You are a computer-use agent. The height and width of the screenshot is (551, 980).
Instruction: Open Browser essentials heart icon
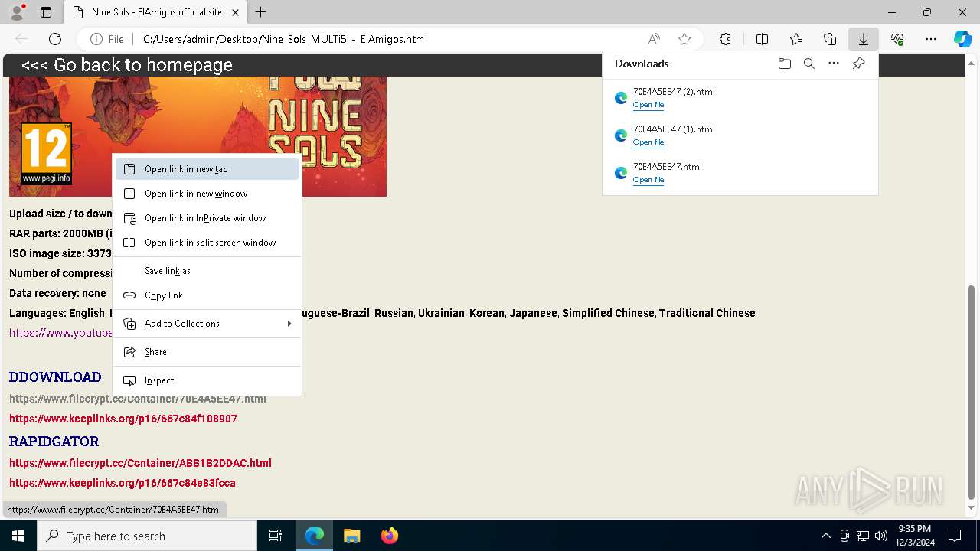[x=897, y=39]
